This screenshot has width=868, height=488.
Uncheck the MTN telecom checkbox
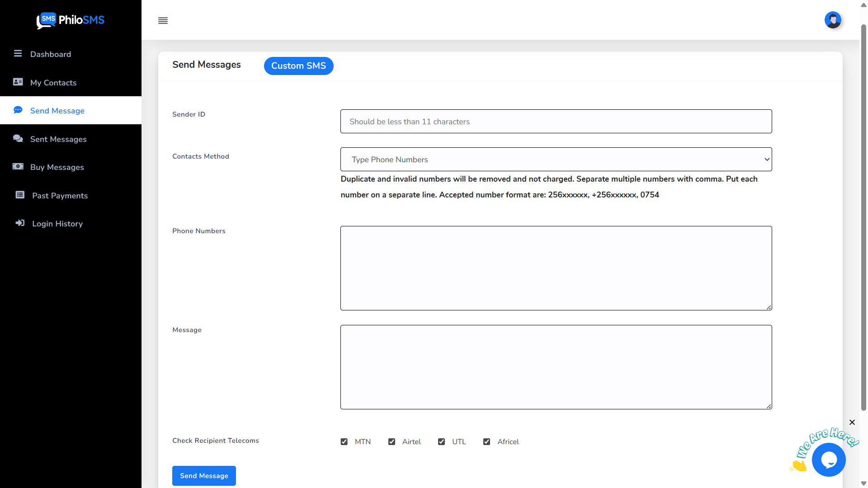pos(344,442)
